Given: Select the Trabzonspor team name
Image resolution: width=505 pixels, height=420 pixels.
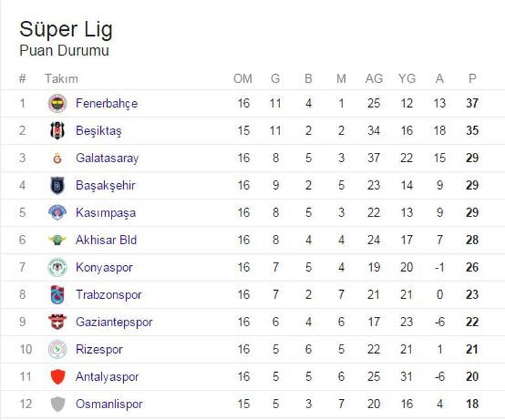Looking at the screenshot, I should [108, 295].
